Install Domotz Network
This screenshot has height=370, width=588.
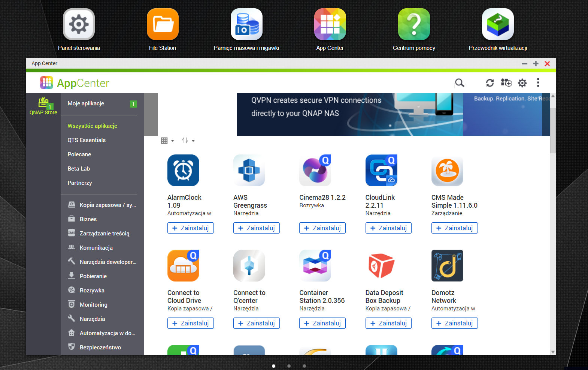[x=455, y=323]
